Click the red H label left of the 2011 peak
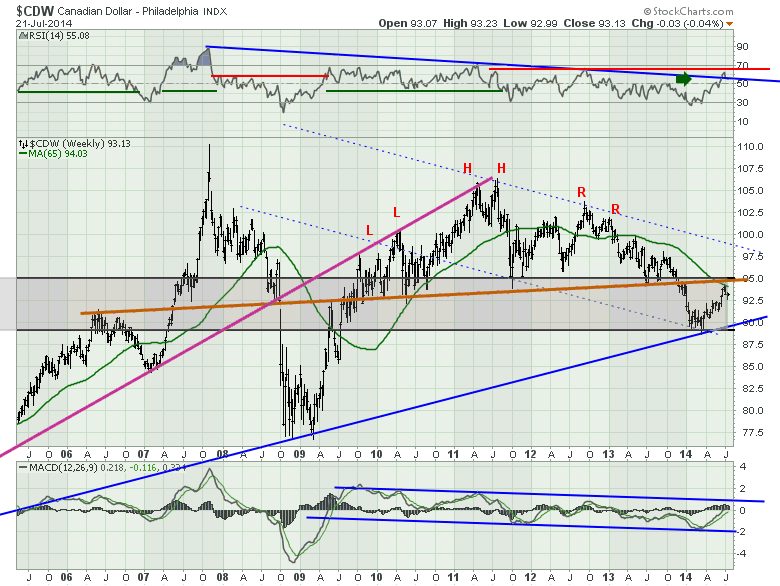The image size is (780, 586). 467,168
